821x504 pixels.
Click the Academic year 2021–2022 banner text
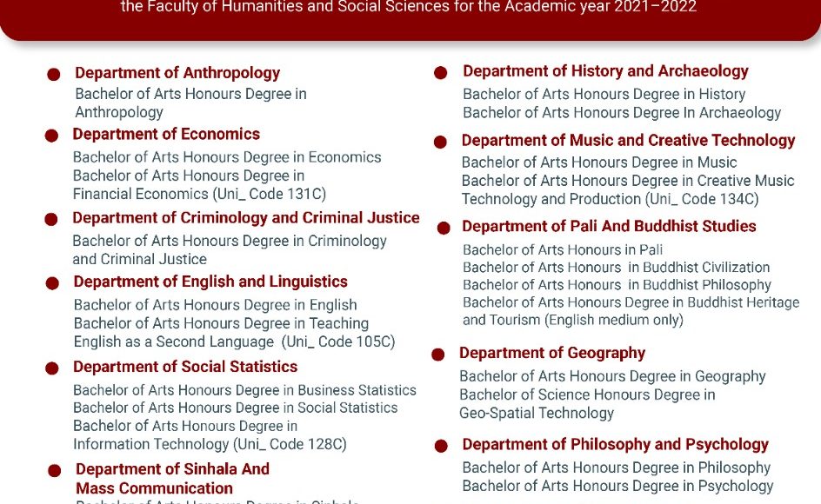409,7
